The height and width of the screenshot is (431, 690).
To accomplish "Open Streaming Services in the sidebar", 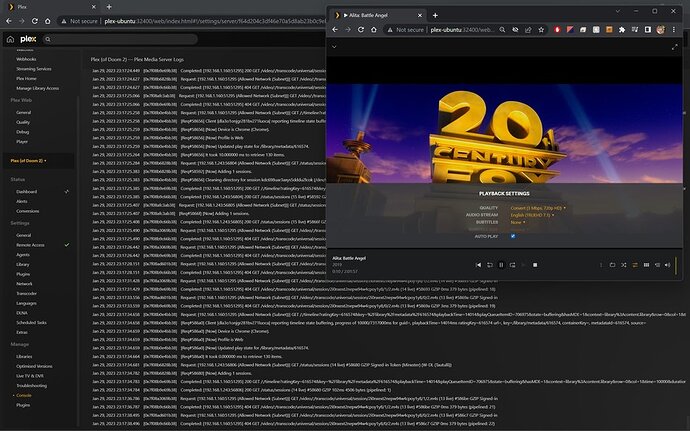I will click(x=33, y=69).
